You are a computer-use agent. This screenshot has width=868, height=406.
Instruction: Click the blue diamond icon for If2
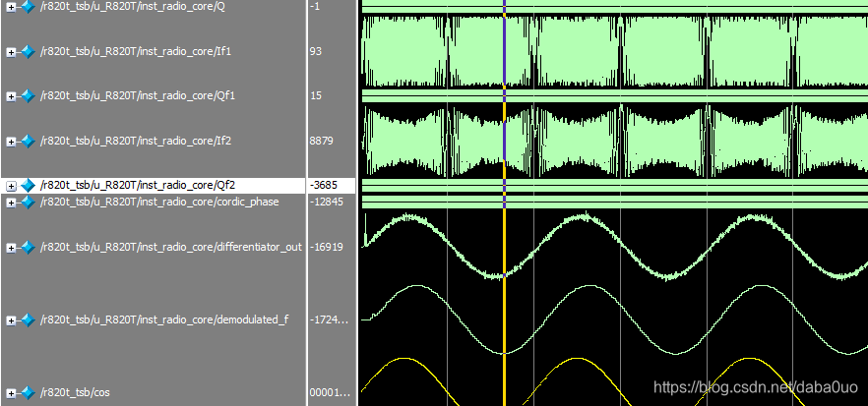pos(28,141)
